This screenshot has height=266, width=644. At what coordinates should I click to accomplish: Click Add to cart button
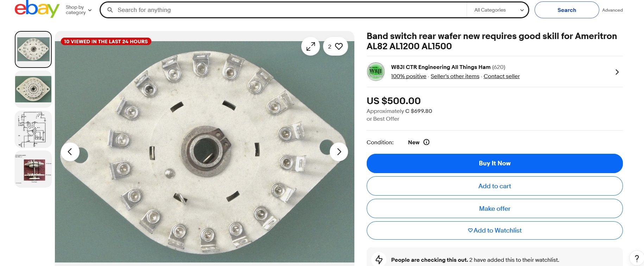pyautogui.click(x=494, y=186)
